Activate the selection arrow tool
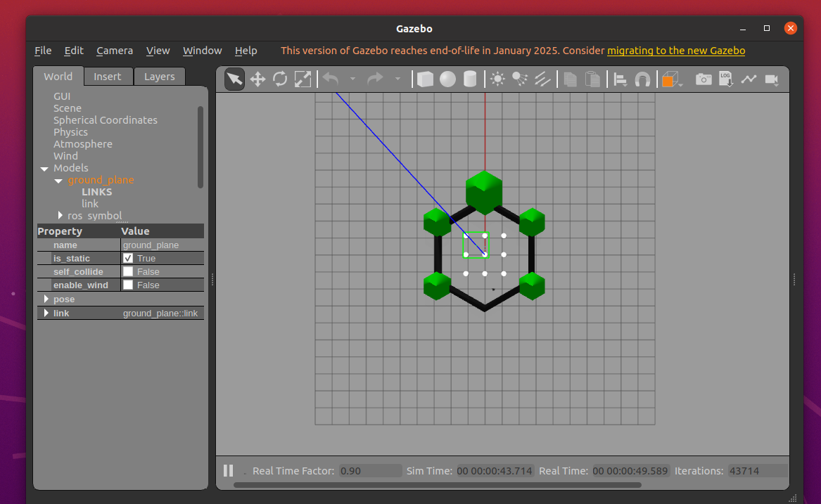Image resolution: width=821 pixels, height=504 pixels. 234,79
